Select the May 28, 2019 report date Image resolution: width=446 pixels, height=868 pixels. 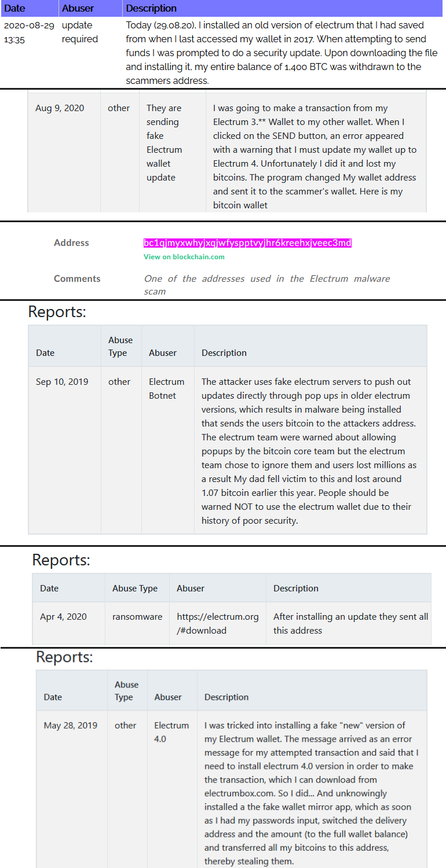click(70, 726)
